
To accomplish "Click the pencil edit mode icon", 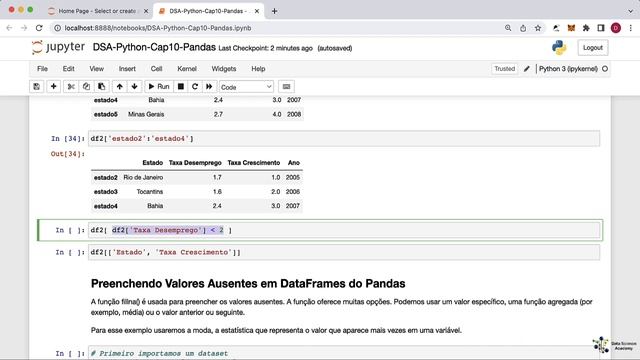I will coord(527,69).
